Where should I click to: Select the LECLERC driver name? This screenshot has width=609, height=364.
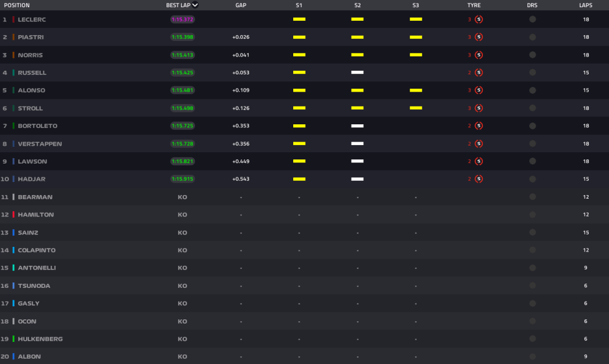point(32,20)
